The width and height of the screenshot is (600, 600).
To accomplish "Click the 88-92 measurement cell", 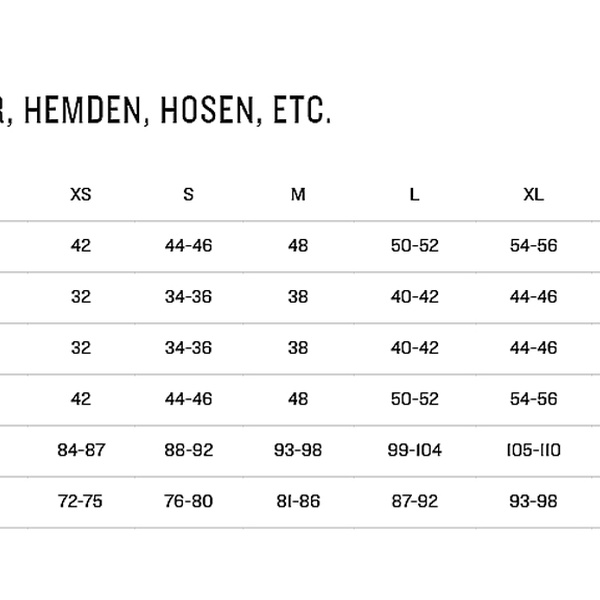I will [188, 450].
